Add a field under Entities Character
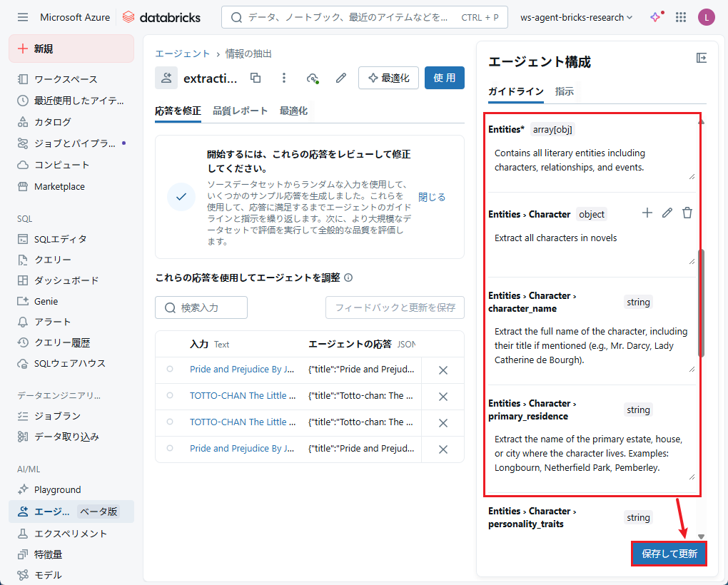This screenshot has width=728, height=585. (647, 213)
